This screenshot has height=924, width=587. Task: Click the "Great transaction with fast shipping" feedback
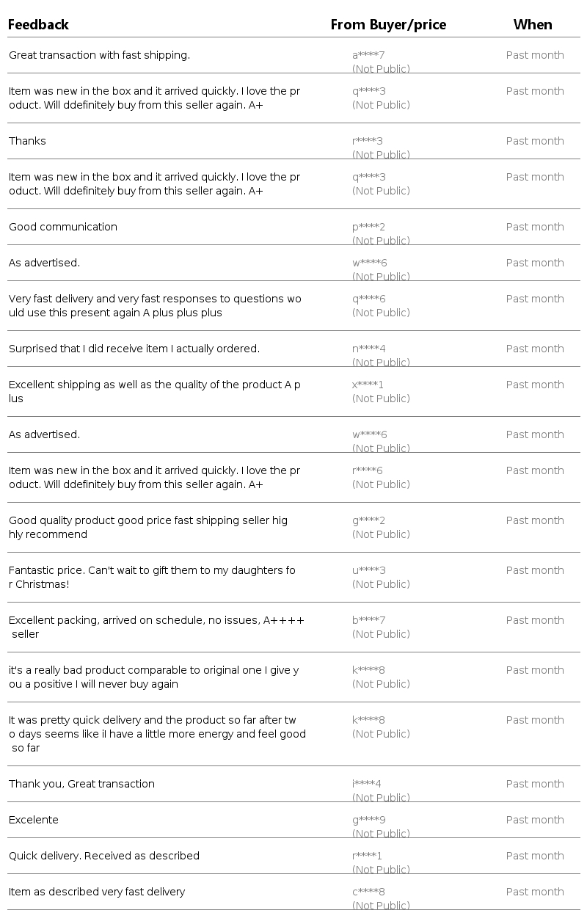point(99,55)
